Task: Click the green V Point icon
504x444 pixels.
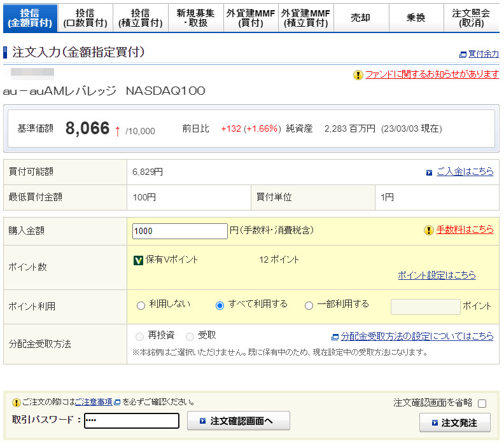Action: coord(138,260)
